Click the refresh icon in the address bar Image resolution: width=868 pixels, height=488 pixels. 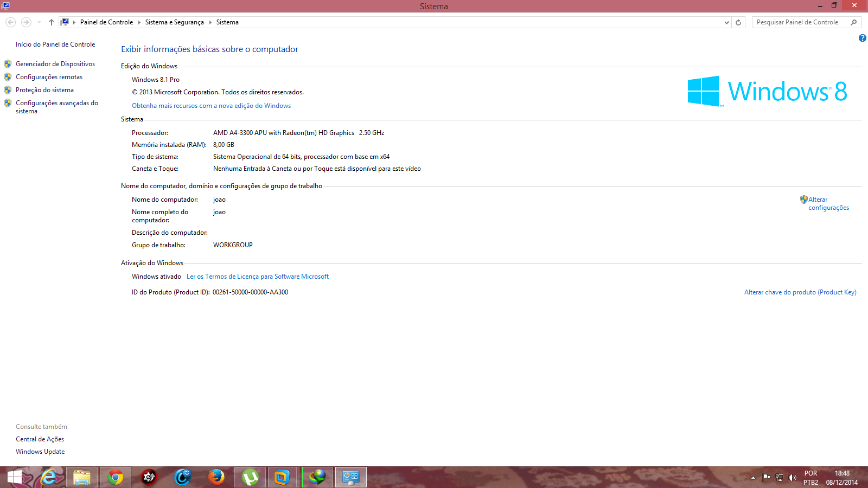click(738, 22)
